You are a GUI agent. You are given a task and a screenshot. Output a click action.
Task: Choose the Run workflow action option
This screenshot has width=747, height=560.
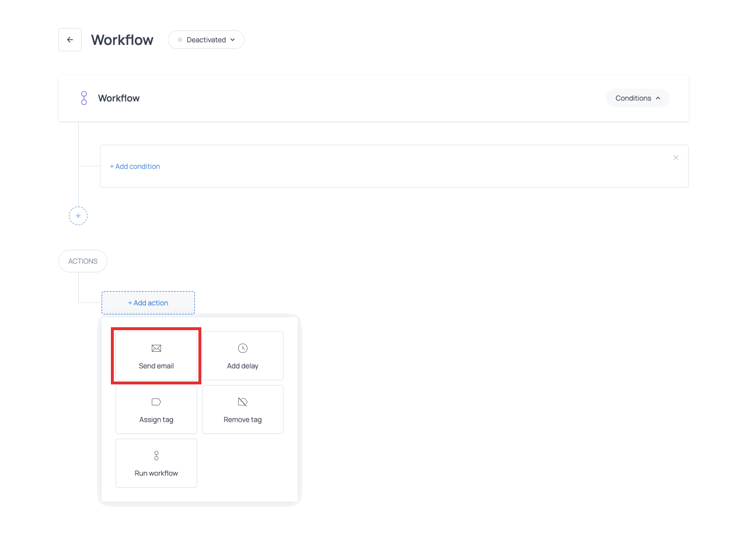click(156, 463)
